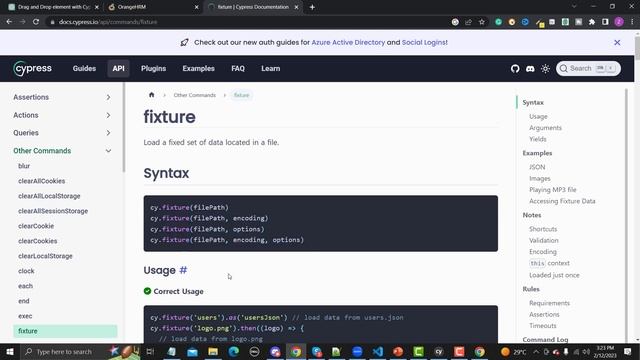Select the fixture item in sidebar
This screenshot has width=640, height=360.
[65, 331]
